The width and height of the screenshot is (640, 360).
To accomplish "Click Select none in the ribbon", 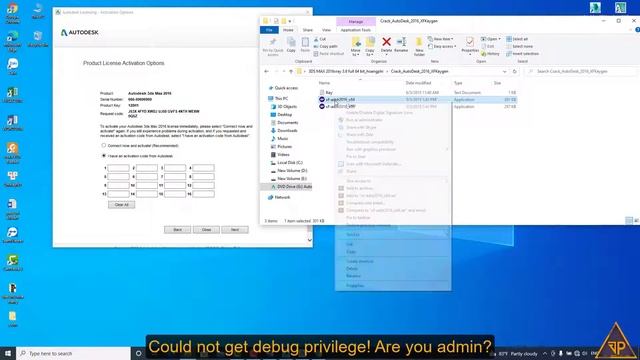I will coord(519,47).
